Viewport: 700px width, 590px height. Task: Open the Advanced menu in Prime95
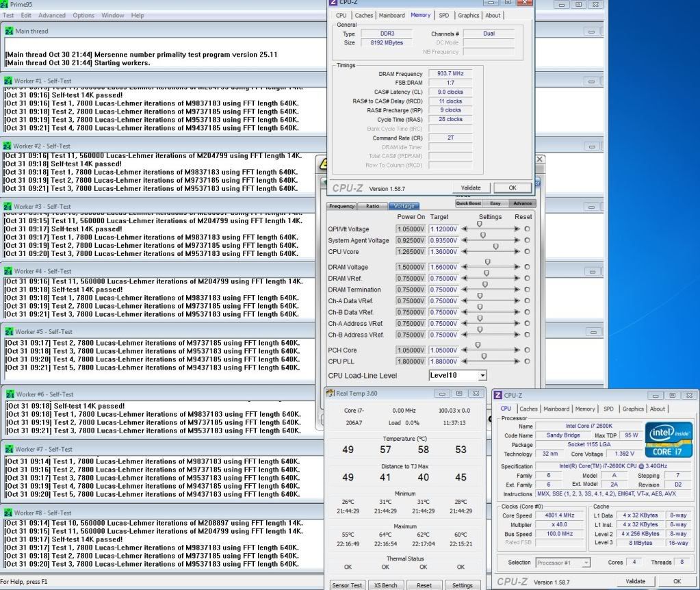coord(52,15)
